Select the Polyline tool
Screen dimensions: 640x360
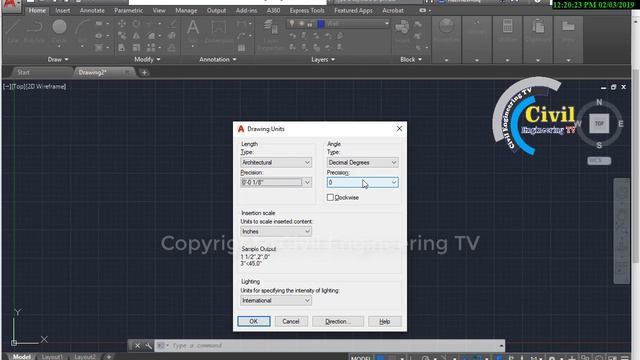34,31
